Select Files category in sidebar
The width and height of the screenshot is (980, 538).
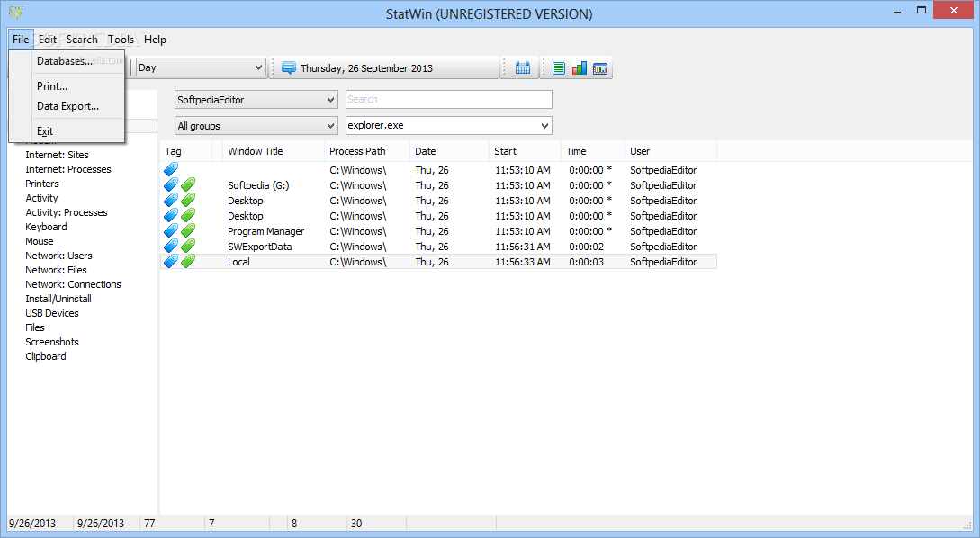35,327
